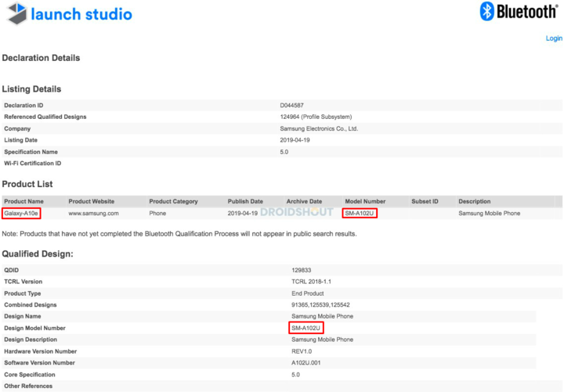The image size is (564, 392).
Task: Click the Software Version Number A102U.001
Action: click(308, 363)
